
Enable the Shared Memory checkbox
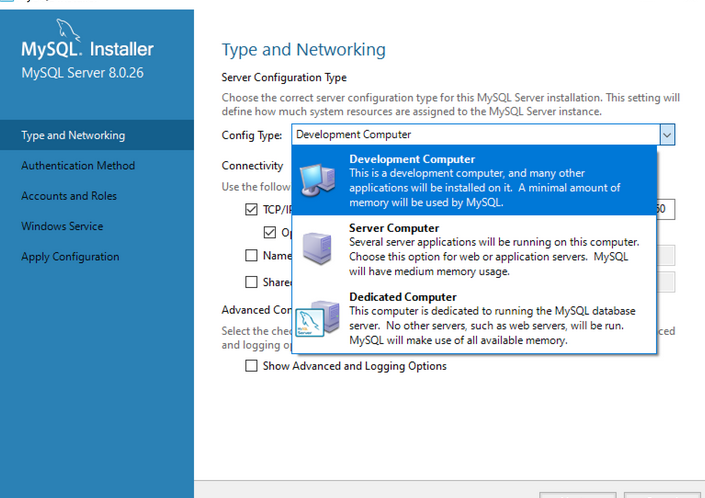click(x=251, y=282)
